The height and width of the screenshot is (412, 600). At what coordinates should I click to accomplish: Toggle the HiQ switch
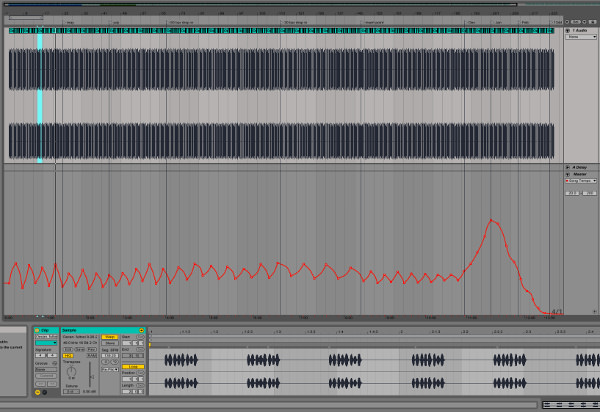68,356
